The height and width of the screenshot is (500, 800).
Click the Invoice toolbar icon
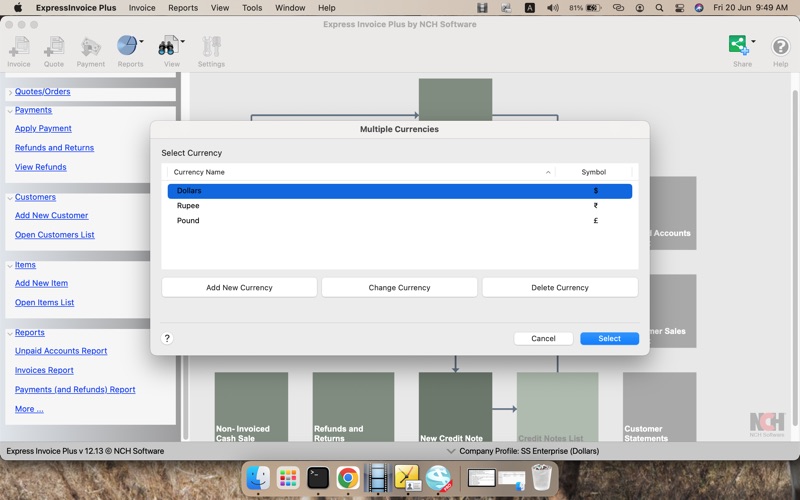point(19,46)
